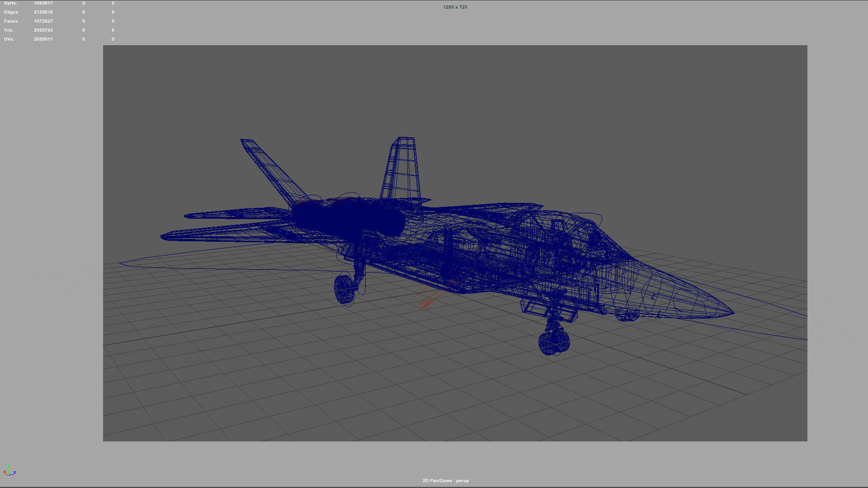Click the UVs count value 2655011
Viewport: 868px width, 488px height.
43,39
